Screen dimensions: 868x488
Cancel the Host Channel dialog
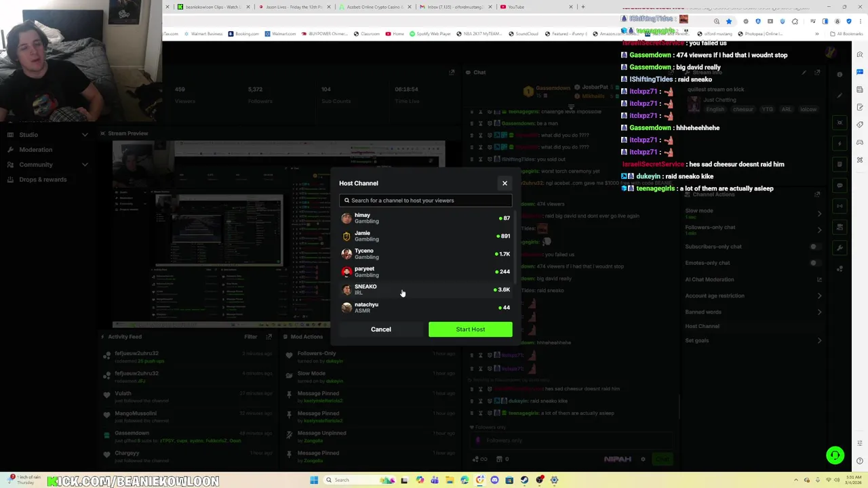click(381, 329)
